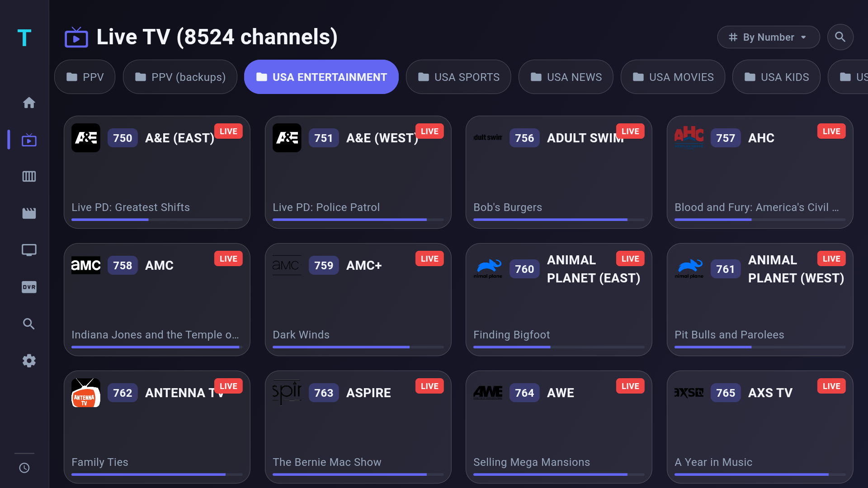Screen dimensions: 868x488
Task: Click the AXS TV channel logo
Action: click(689, 393)
